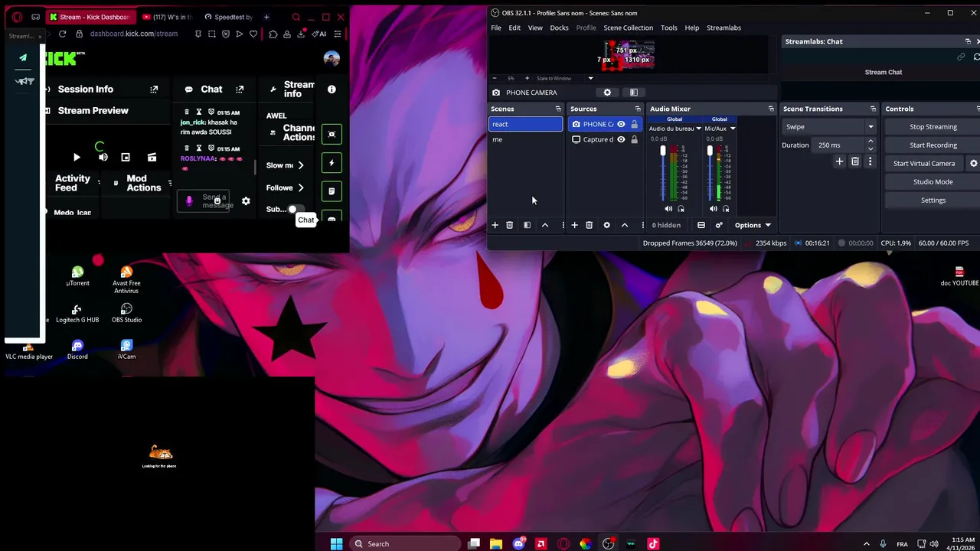Image resolution: width=980 pixels, height=551 pixels.
Task: Open source properties gear in Sources dock
Action: tap(606, 225)
